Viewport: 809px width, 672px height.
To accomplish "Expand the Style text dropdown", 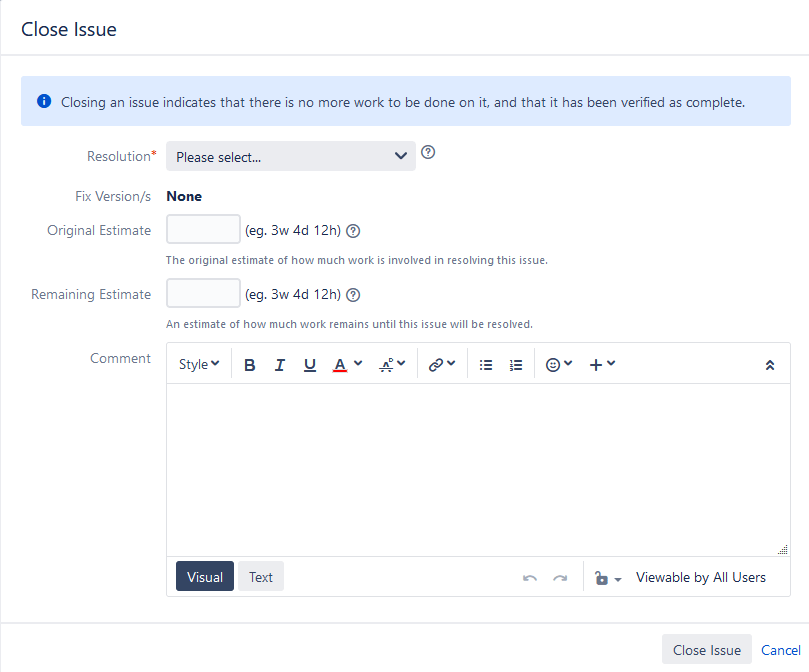I will coord(199,365).
